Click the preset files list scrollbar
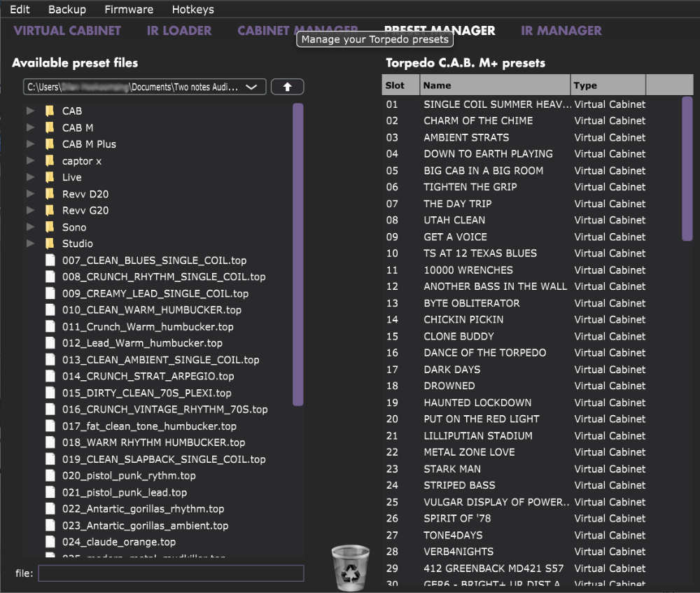 click(x=297, y=255)
